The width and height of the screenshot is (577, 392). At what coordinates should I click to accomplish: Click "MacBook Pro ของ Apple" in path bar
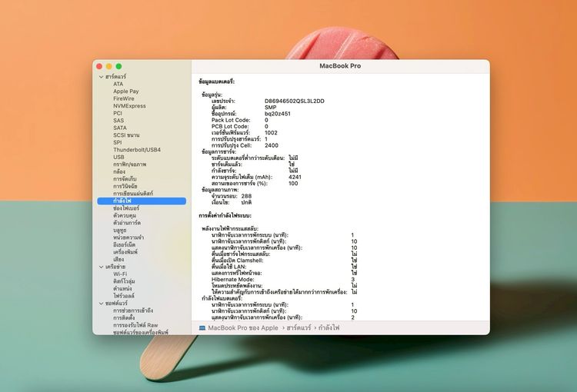tap(243, 327)
